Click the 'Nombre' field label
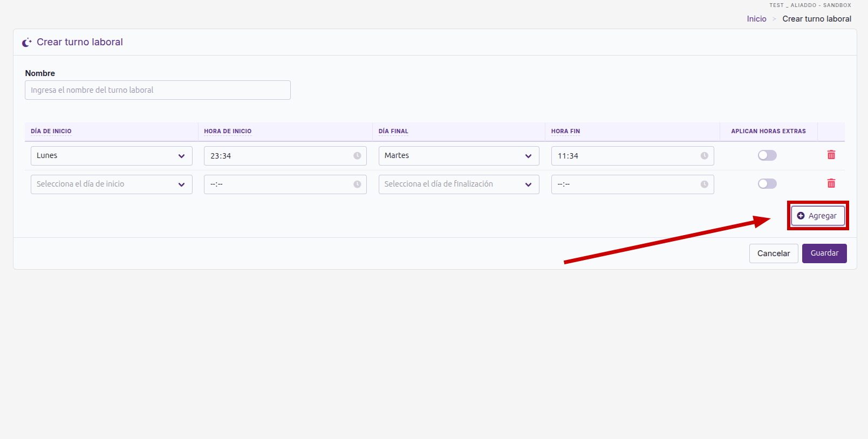This screenshot has height=439, width=868. tap(40, 73)
